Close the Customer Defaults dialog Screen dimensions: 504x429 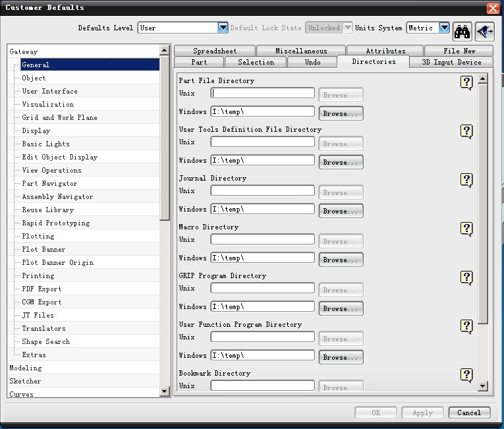493,8
